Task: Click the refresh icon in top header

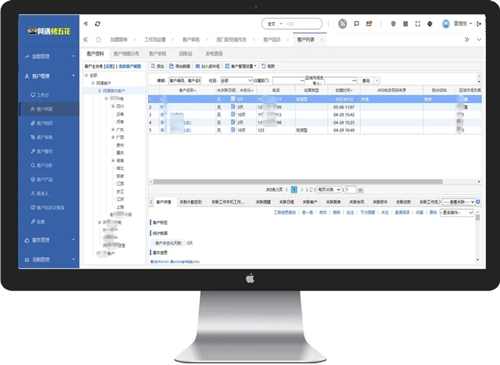Action: [97, 24]
